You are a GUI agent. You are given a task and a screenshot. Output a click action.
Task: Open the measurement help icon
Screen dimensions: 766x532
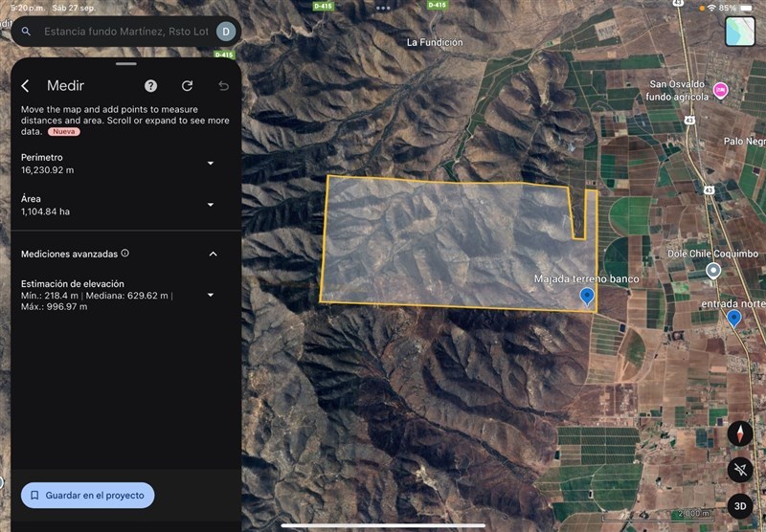(150, 86)
